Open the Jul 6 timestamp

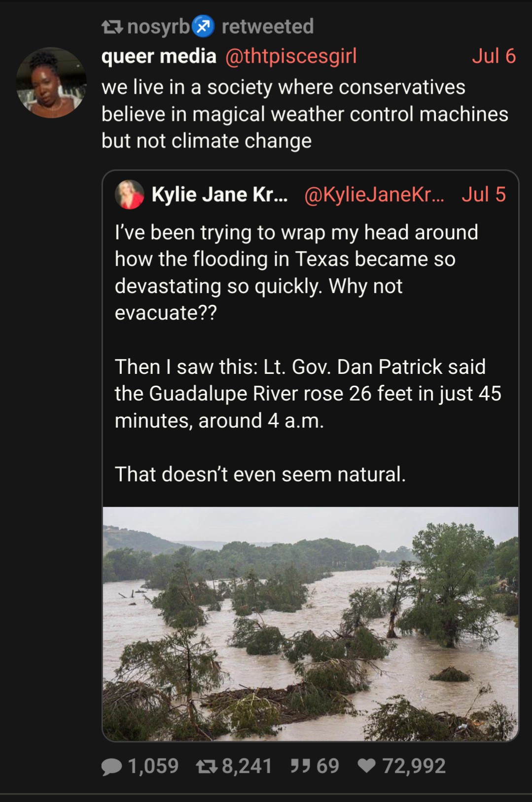[494, 56]
